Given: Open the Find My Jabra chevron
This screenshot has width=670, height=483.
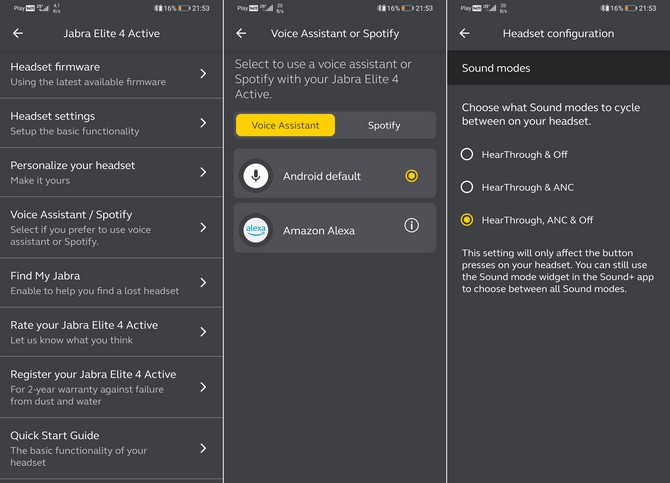Looking at the screenshot, I should tap(203, 282).
